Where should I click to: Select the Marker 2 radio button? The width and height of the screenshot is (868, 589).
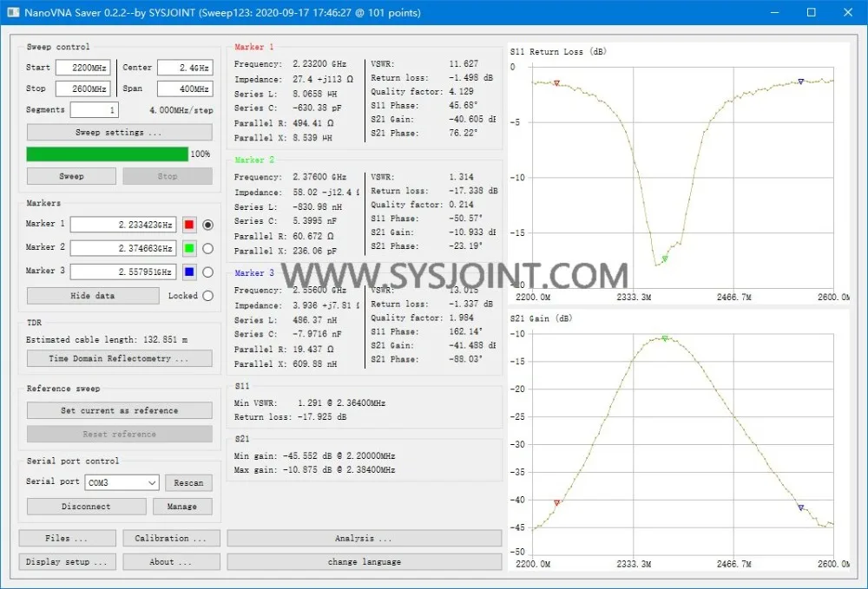(207, 248)
